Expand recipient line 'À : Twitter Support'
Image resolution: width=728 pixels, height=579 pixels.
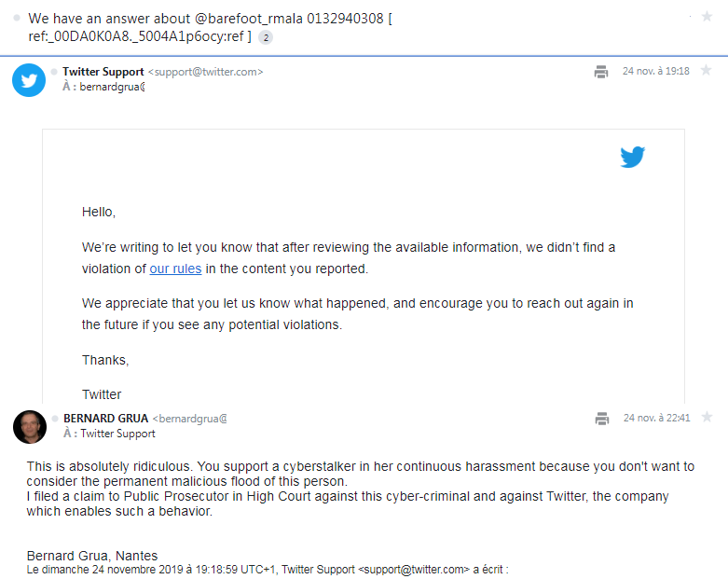coord(109,434)
